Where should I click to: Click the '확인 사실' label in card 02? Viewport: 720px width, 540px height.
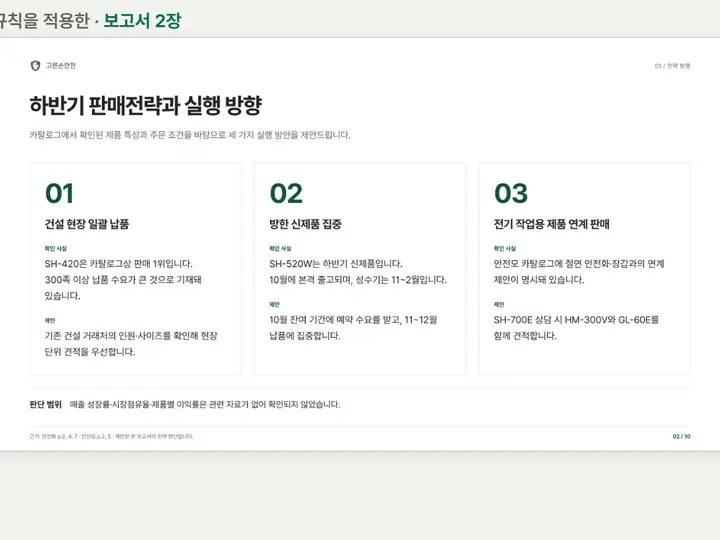click(281, 248)
